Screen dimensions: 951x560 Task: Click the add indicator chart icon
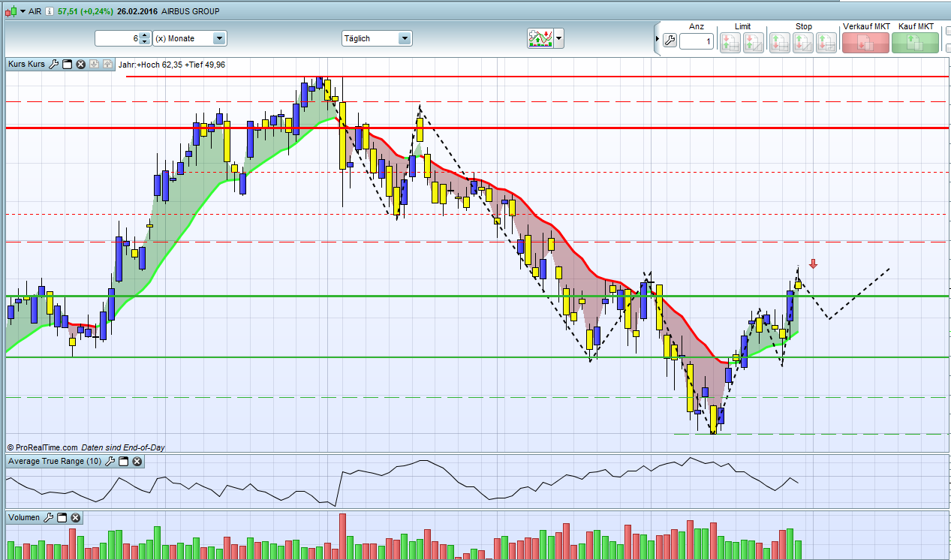point(540,38)
